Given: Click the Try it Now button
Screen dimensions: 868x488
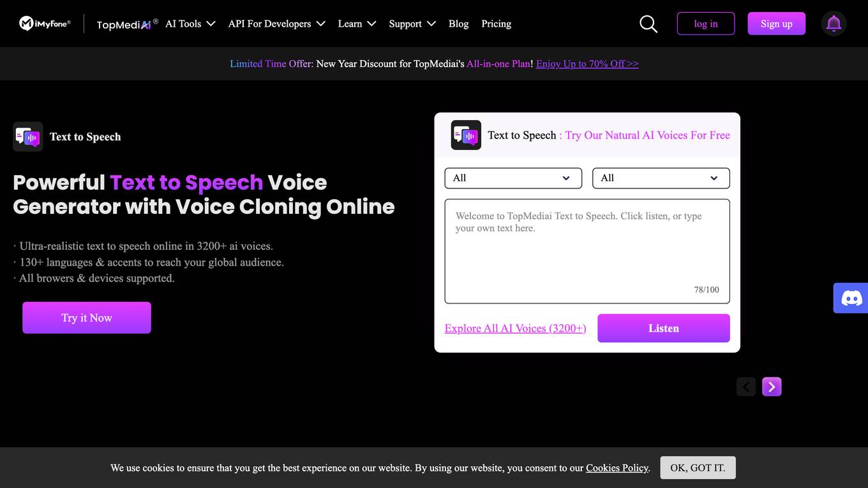Looking at the screenshot, I should 87,317.
